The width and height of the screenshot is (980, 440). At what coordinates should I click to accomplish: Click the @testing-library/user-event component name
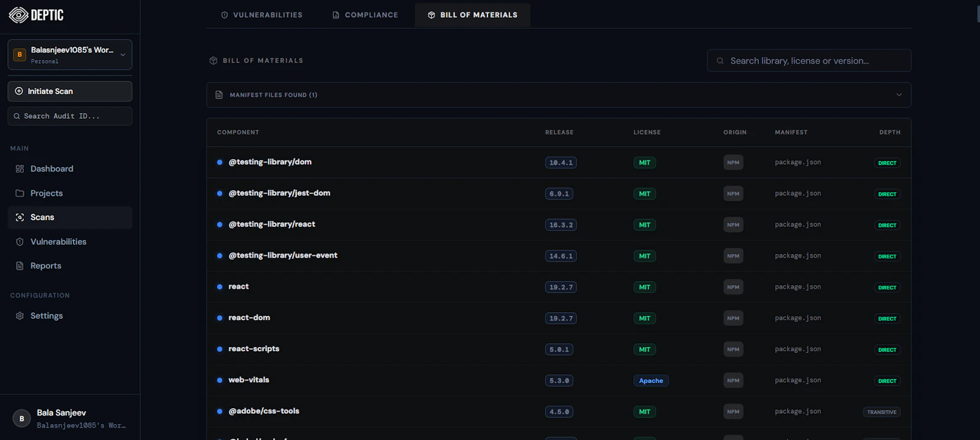[283, 256]
